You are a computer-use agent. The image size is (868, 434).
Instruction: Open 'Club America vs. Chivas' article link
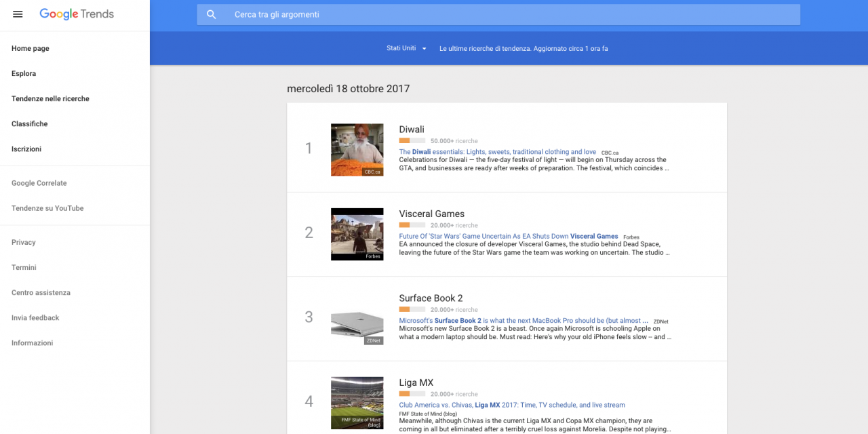pos(512,405)
